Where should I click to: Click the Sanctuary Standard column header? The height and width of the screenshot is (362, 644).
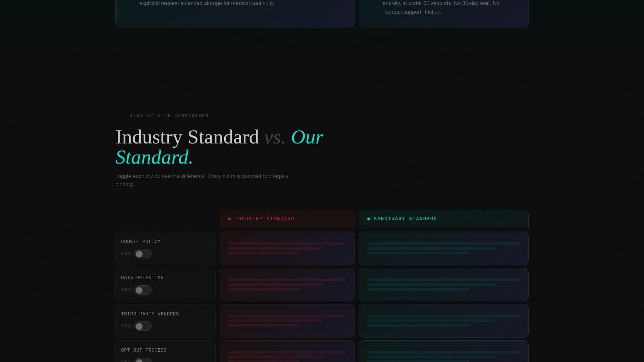(x=443, y=219)
